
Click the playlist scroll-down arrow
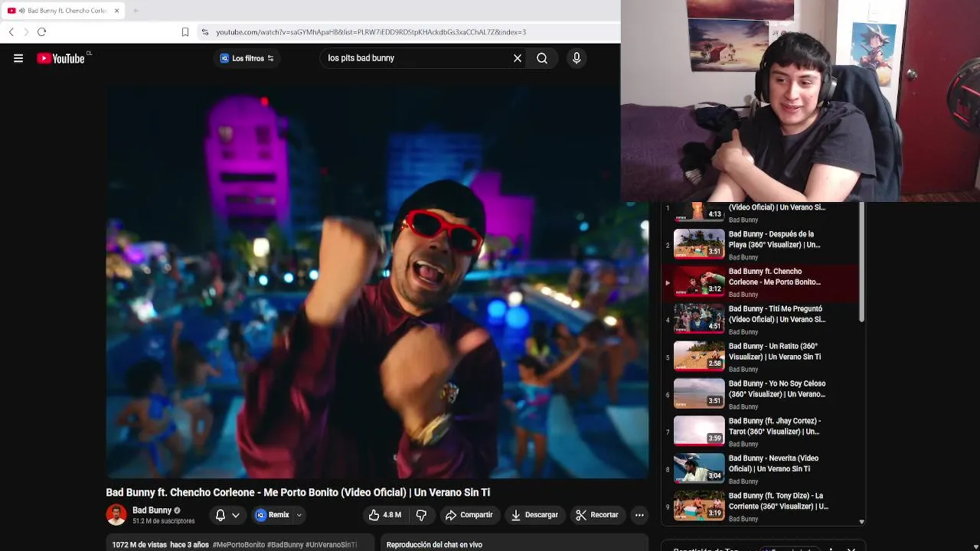(861, 522)
